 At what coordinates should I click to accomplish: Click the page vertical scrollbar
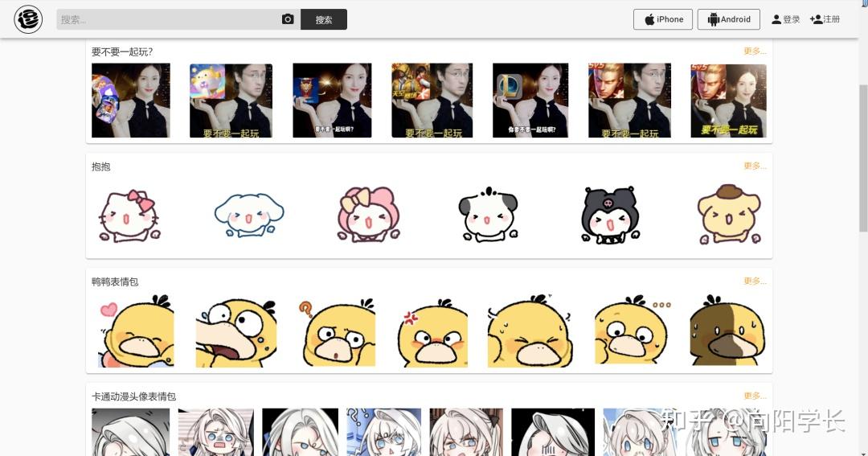click(x=863, y=158)
